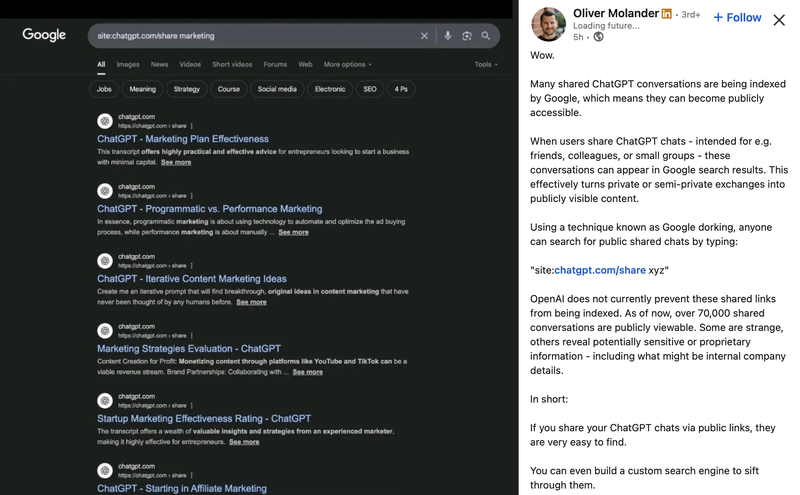
Task: Open options menu for Programmatic vs. Performance result
Action: pyautogui.click(x=192, y=196)
